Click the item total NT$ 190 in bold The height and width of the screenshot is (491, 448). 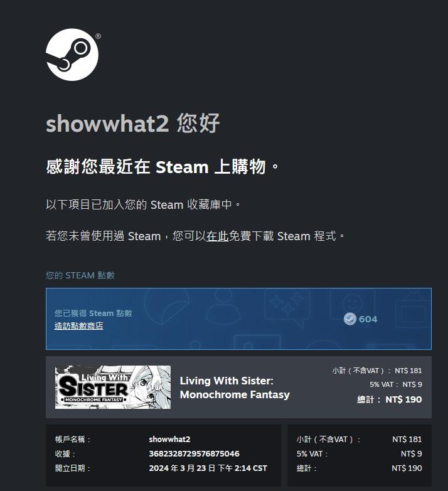pos(403,399)
